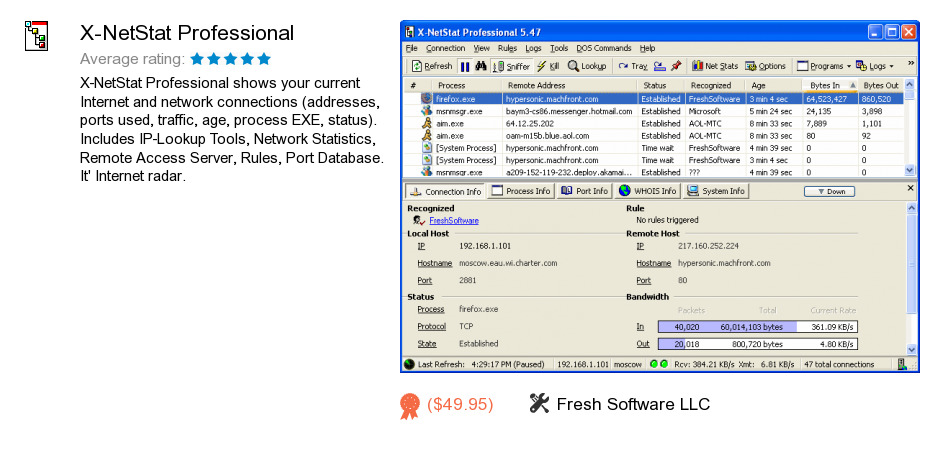This screenshot has width=940, height=450.
Task: Click the status bar radar refresh icon
Action: [x=409, y=364]
